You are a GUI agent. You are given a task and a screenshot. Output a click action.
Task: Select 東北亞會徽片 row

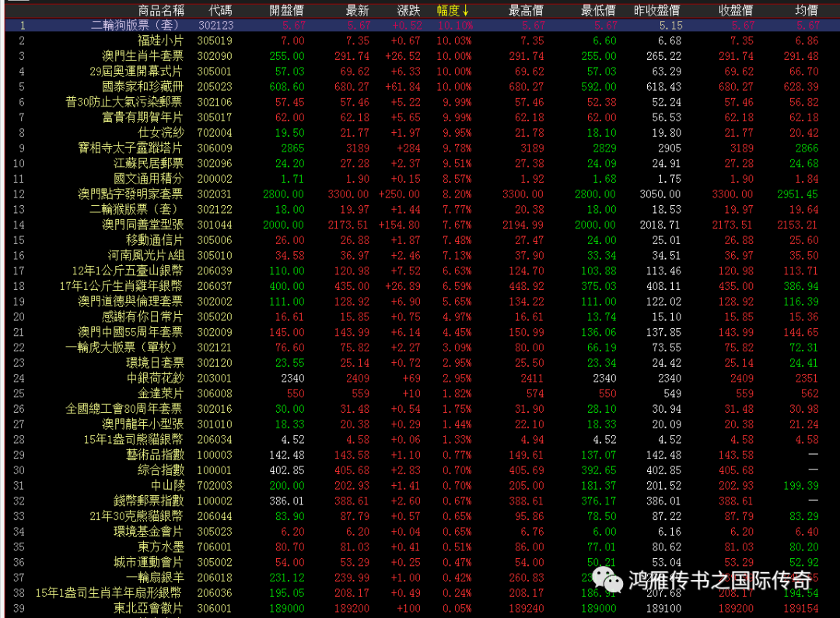coord(422,609)
